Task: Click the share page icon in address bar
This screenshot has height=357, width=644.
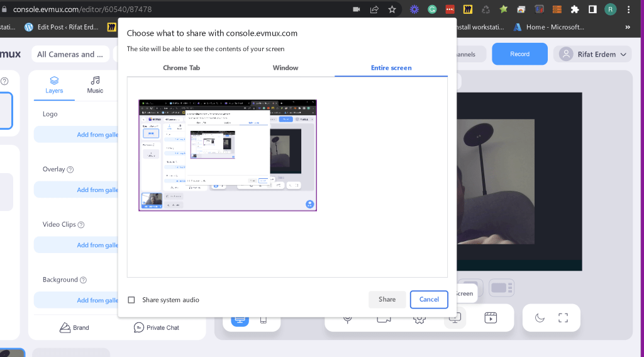Action: point(374,9)
